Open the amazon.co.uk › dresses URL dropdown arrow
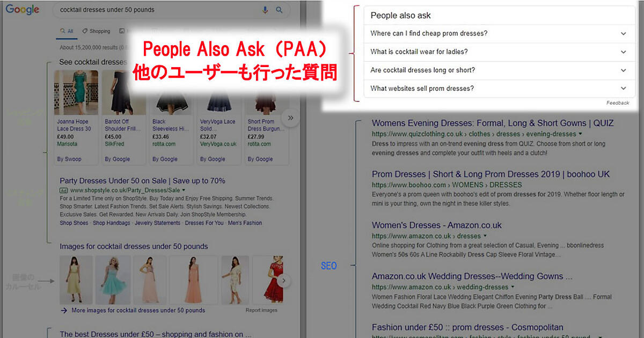 point(485,236)
